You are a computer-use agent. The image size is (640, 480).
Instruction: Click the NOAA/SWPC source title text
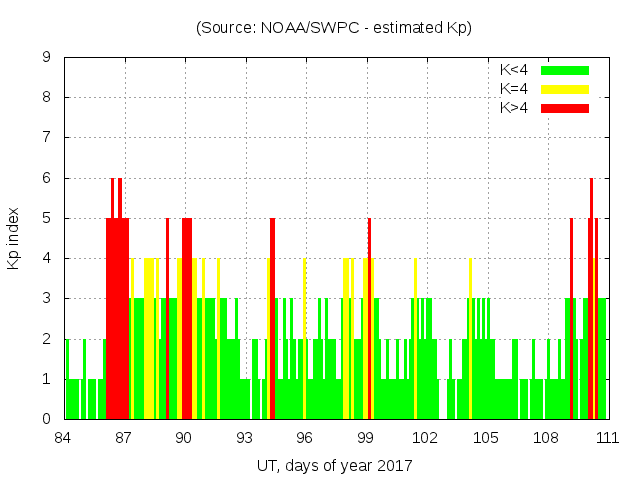pos(334,28)
